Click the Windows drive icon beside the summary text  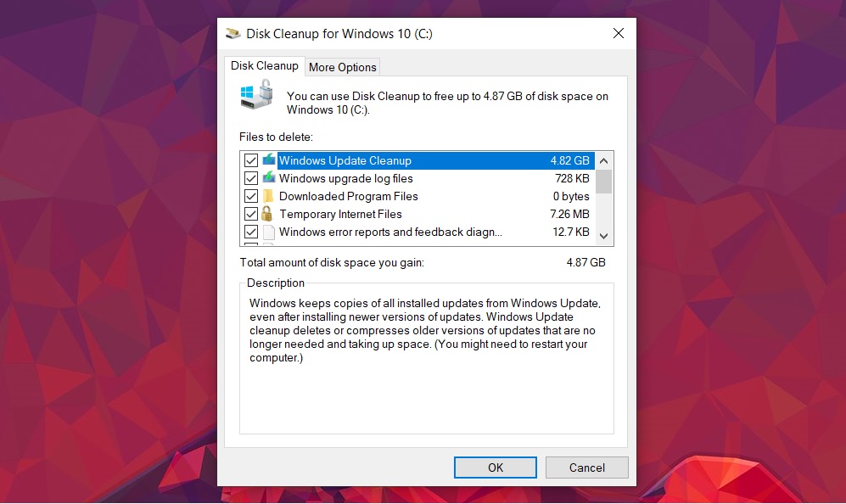click(x=257, y=94)
